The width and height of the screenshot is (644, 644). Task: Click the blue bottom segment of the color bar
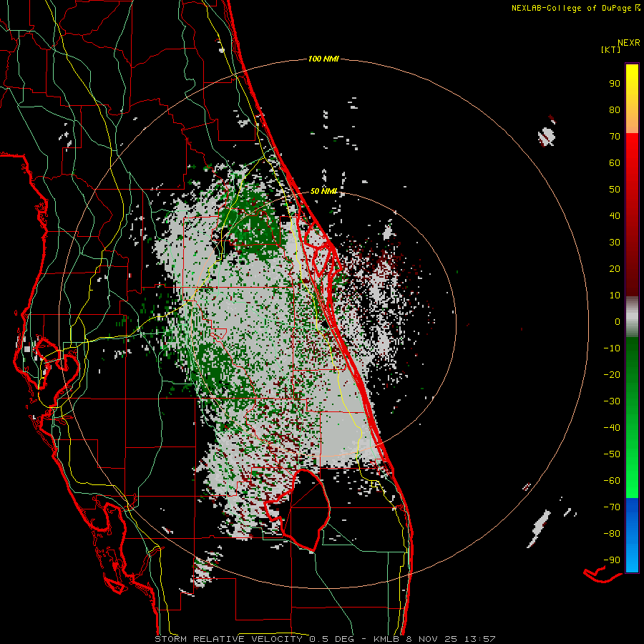[x=632, y=535]
